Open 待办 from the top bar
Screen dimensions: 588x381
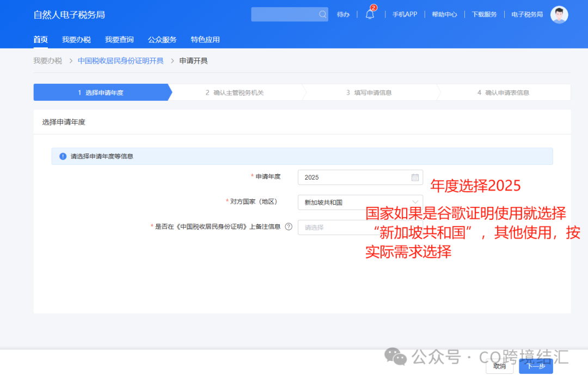(x=343, y=14)
